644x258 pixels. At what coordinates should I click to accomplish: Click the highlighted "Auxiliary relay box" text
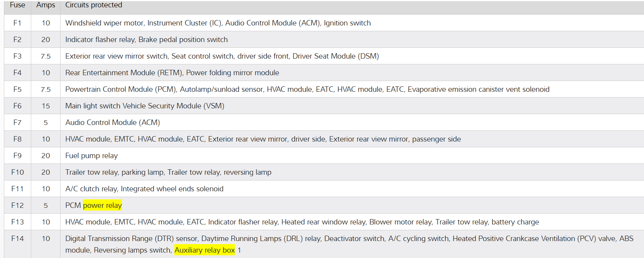coord(204,250)
